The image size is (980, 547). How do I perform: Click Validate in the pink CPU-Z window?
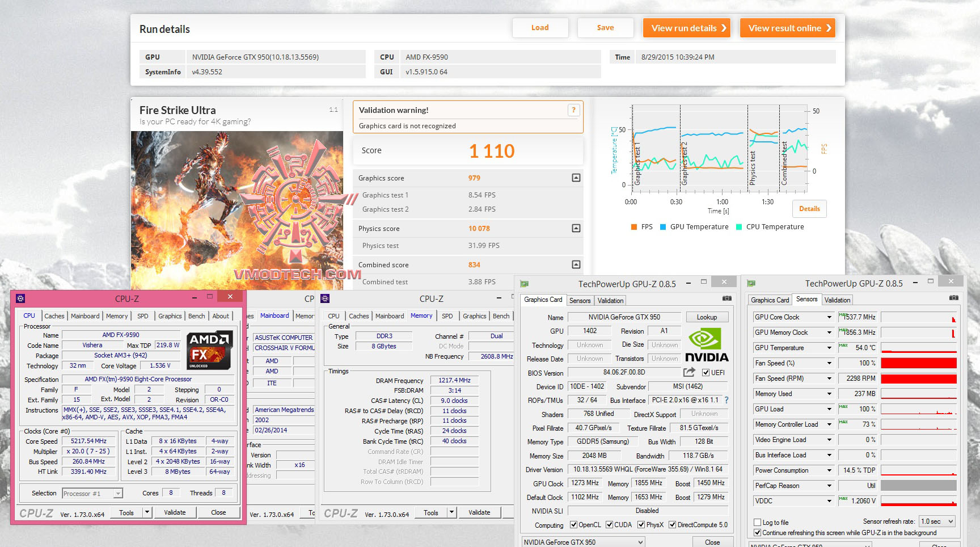tap(175, 512)
